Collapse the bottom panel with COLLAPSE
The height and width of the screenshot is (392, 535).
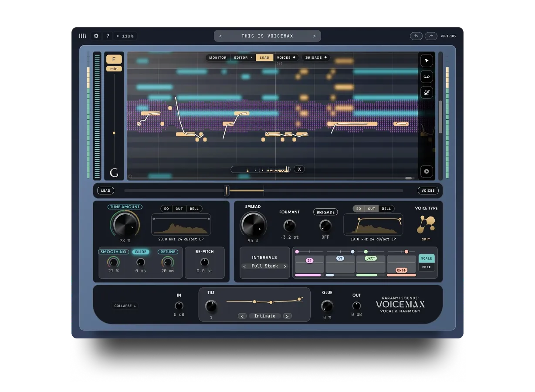coord(125,306)
